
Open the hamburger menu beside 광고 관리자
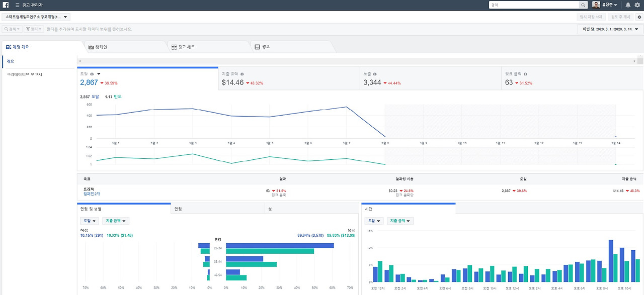[x=18, y=5]
